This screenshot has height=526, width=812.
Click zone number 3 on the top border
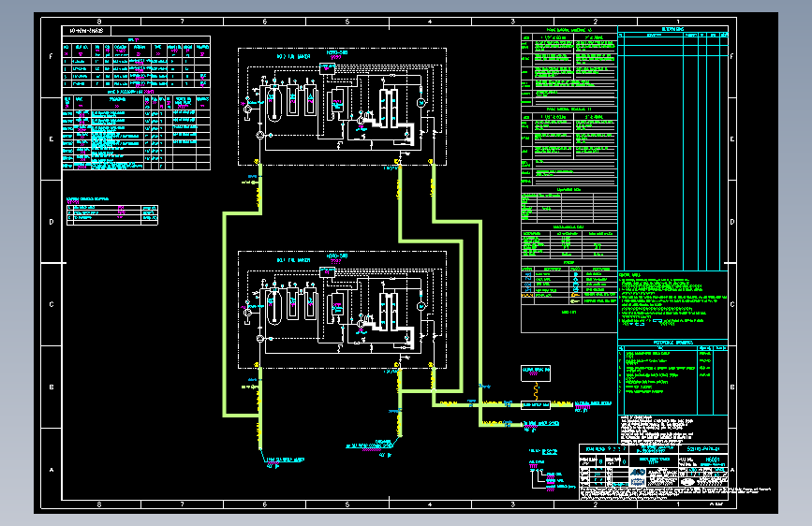(x=512, y=22)
